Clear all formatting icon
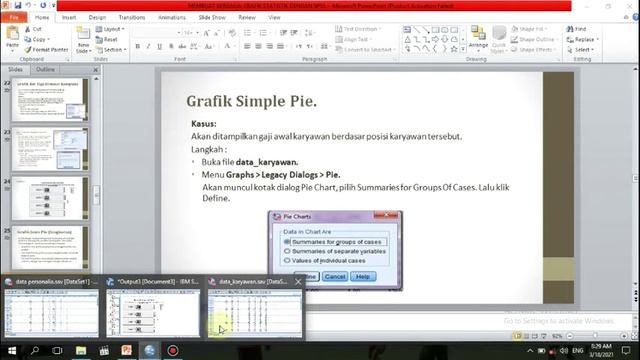Viewport: 640px width, 360px height. coord(232,33)
